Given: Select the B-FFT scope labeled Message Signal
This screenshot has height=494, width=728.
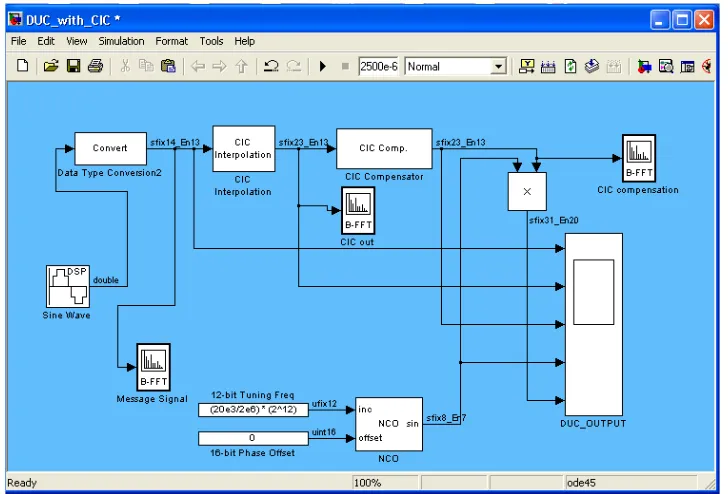Looking at the screenshot, I should pos(154,367).
